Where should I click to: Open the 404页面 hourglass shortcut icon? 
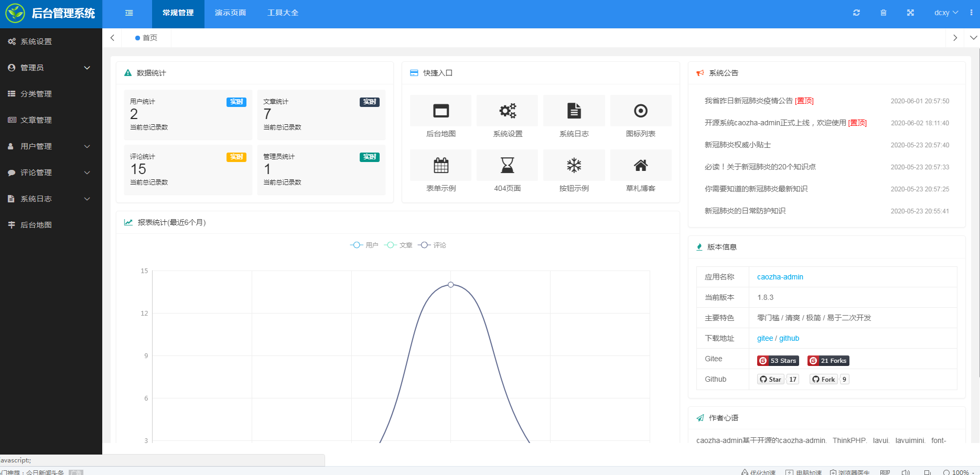tap(507, 166)
